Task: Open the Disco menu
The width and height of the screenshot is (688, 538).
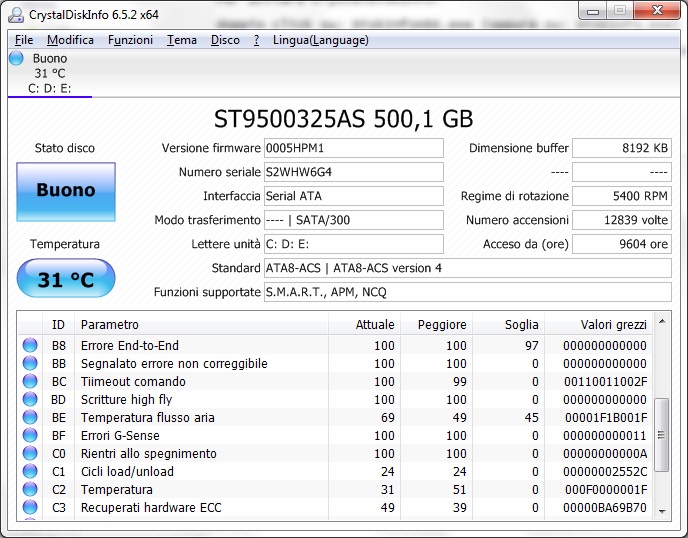Action: pos(225,40)
